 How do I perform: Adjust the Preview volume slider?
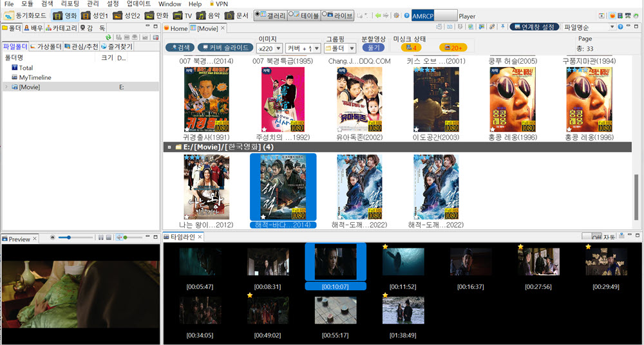coord(133,238)
